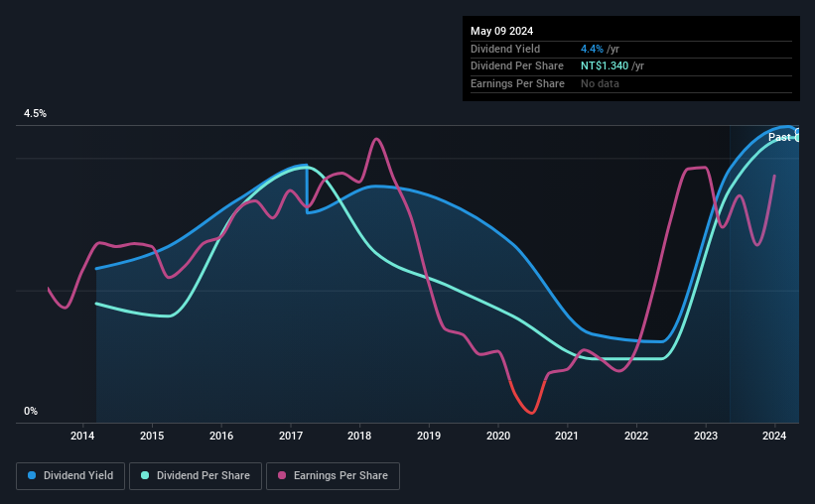Click the 4.5% y-axis label
Viewport: 815px width, 504px height.
35,113
